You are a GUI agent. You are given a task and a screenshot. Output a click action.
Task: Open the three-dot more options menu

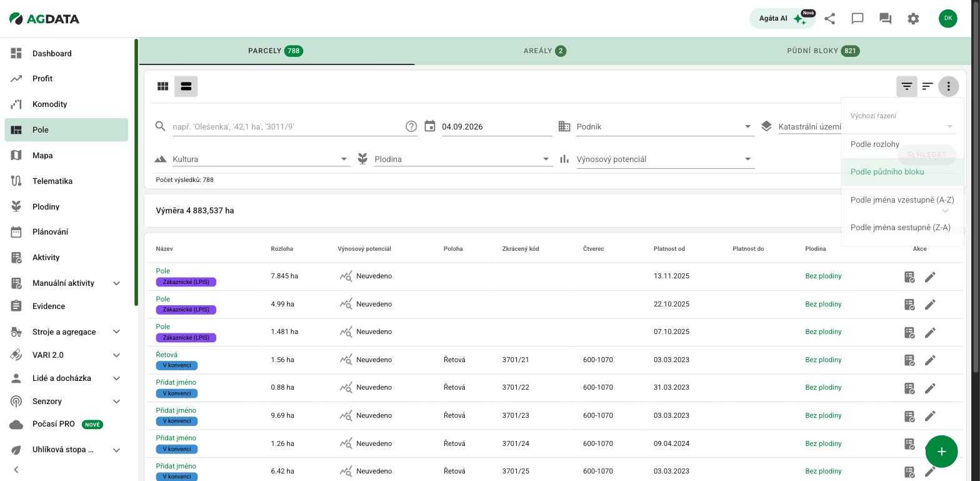pos(949,86)
